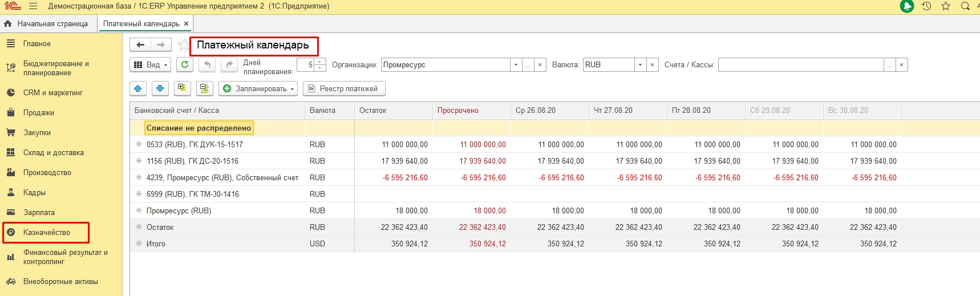Image resolution: width=980 pixels, height=296 pixels.
Task: Click the green refresh icon in toolbar
Action: [184, 65]
